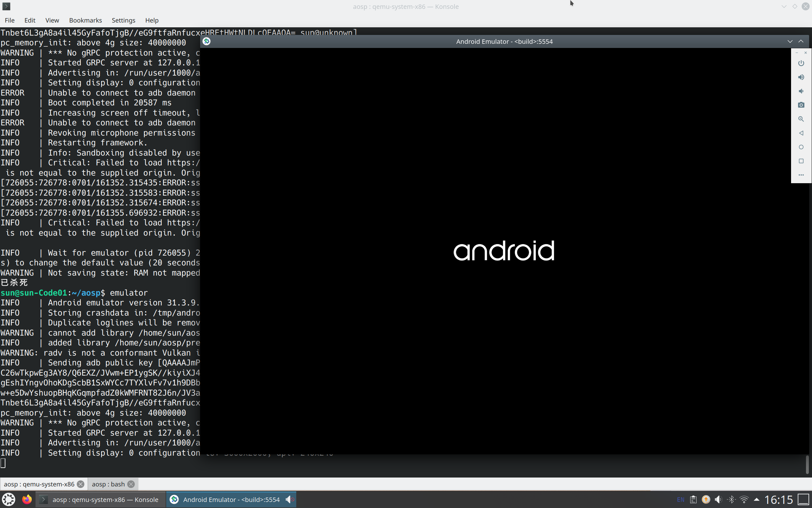This screenshot has height=508, width=812.
Task: Click the Konsole window menu icon
Action: (6, 6)
